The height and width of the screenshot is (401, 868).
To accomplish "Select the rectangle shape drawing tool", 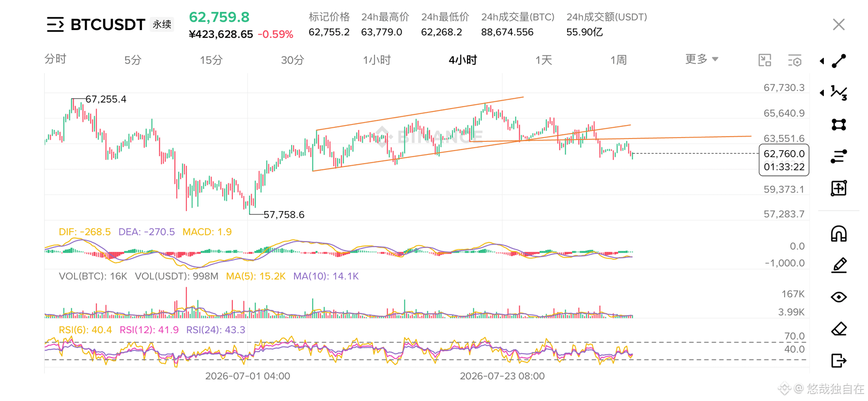I will tap(839, 124).
